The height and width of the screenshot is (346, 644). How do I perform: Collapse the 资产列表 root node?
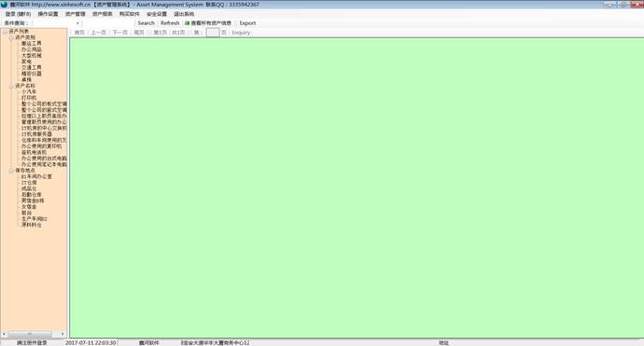tap(5, 31)
